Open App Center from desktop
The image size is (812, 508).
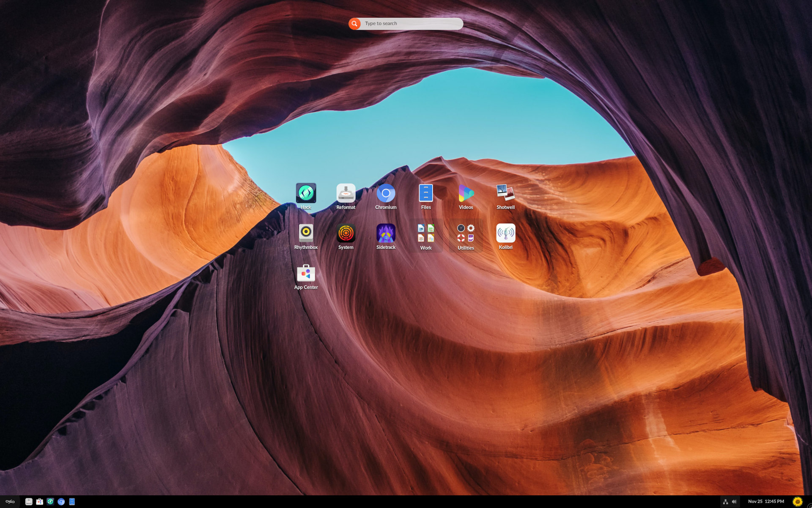tap(306, 273)
